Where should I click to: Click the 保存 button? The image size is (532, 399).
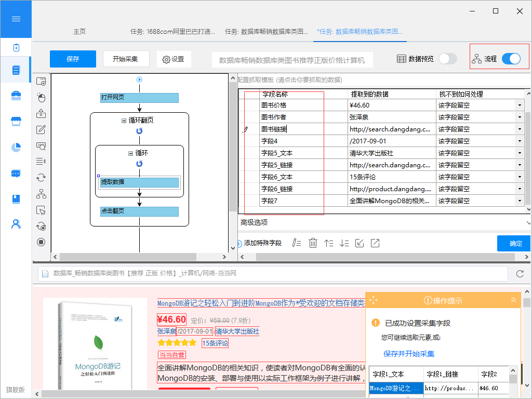[73, 59]
